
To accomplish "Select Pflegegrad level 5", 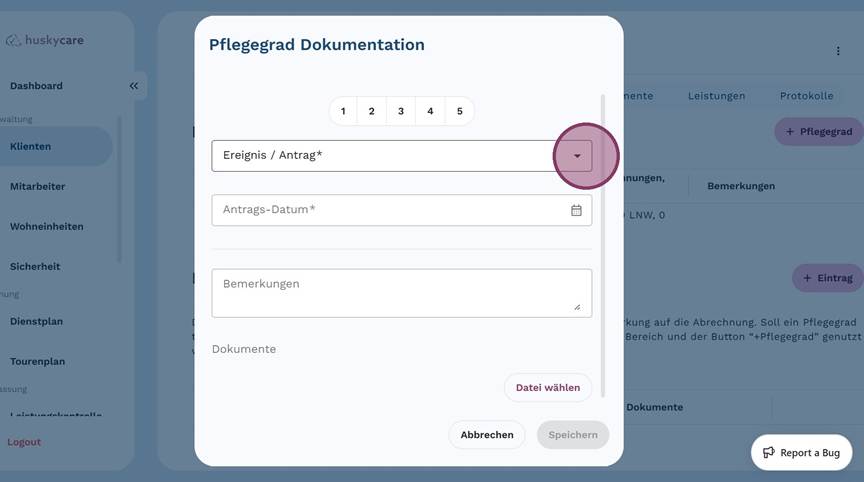I will pyautogui.click(x=460, y=111).
